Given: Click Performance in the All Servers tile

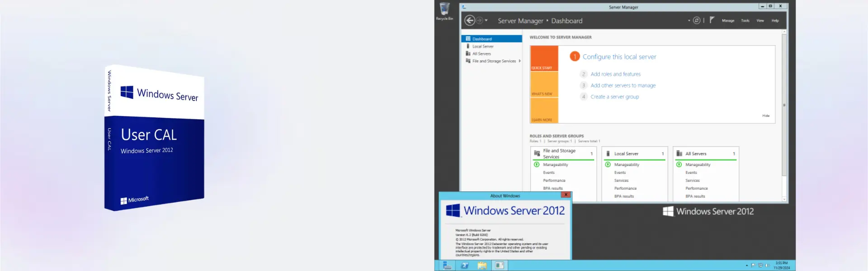Looking at the screenshot, I should tap(696, 188).
